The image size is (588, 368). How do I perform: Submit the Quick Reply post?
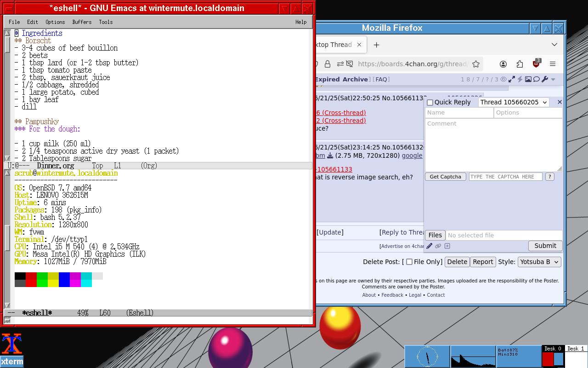coord(545,246)
